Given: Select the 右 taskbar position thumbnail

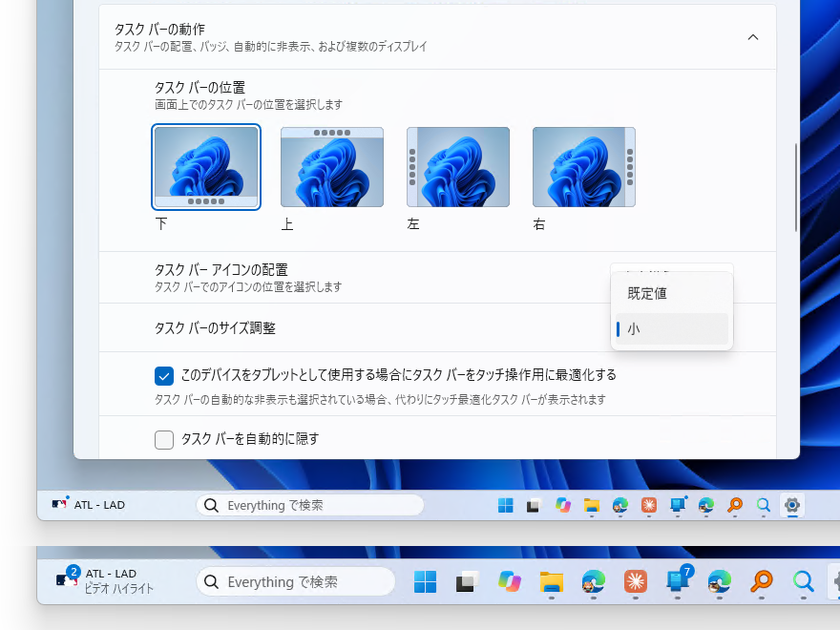Looking at the screenshot, I should pos(584,167).
